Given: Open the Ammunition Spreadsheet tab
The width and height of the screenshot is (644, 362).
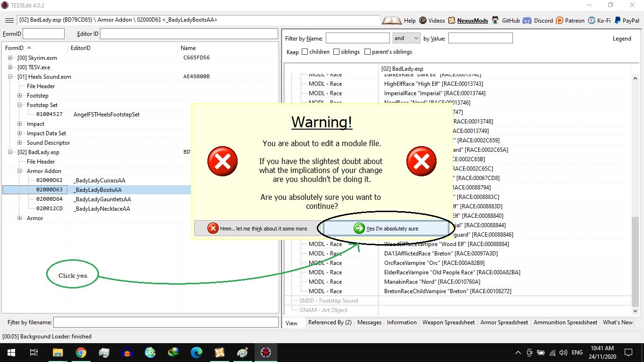Looking at the screenshot, I should coord(565,322).
